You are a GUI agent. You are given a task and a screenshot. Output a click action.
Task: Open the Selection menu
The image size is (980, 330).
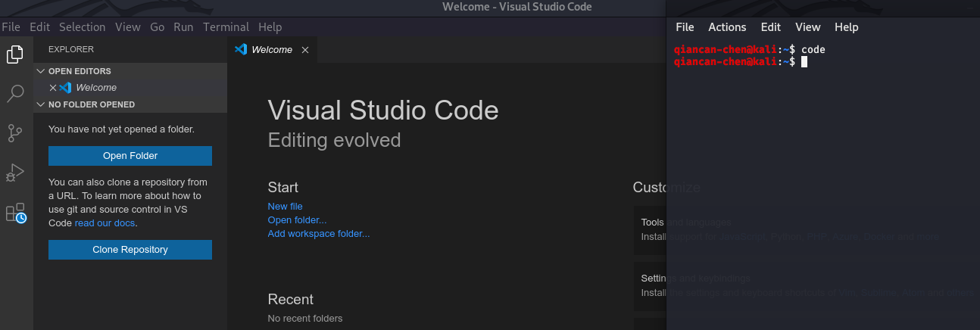[83, 27]
